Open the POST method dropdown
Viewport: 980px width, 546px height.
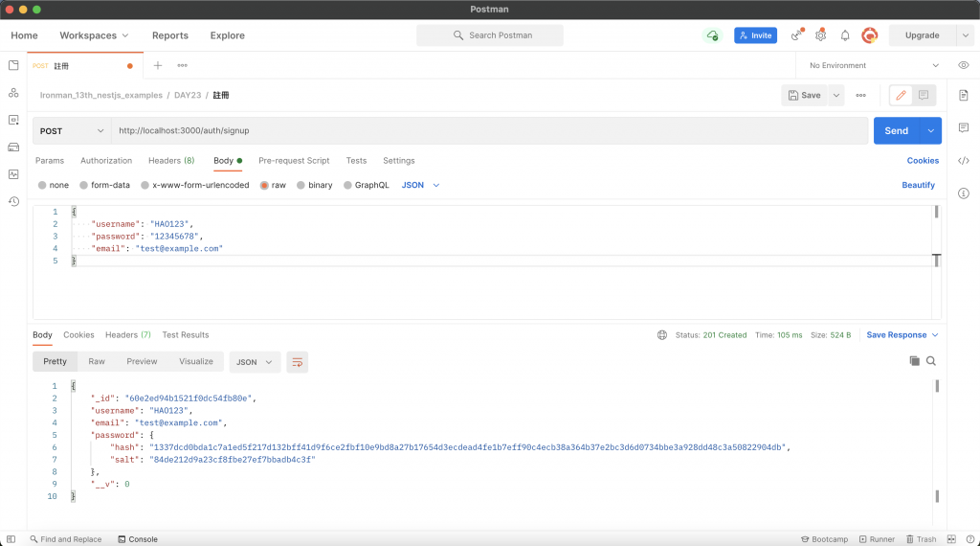coord(72,130)
